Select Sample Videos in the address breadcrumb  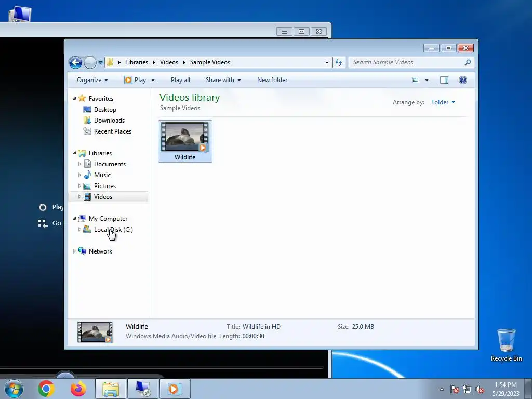210,62
